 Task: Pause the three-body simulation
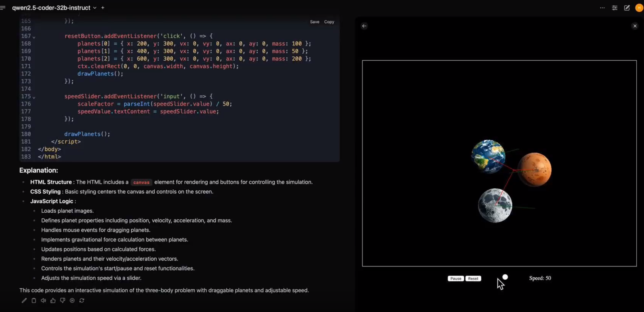pyautogui.click(x=455, y=279)
